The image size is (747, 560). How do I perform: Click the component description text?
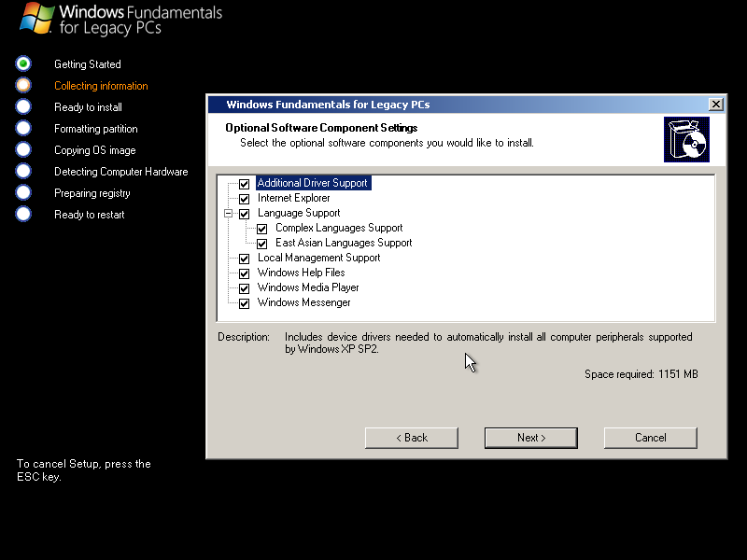click(x=488, y=343)
